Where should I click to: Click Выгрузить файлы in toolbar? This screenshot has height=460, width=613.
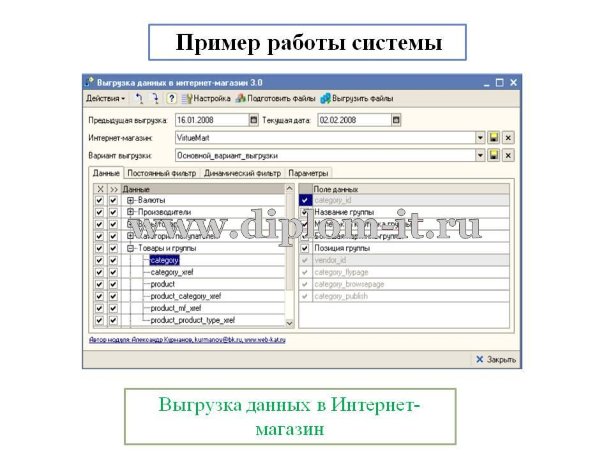[357, 98]
